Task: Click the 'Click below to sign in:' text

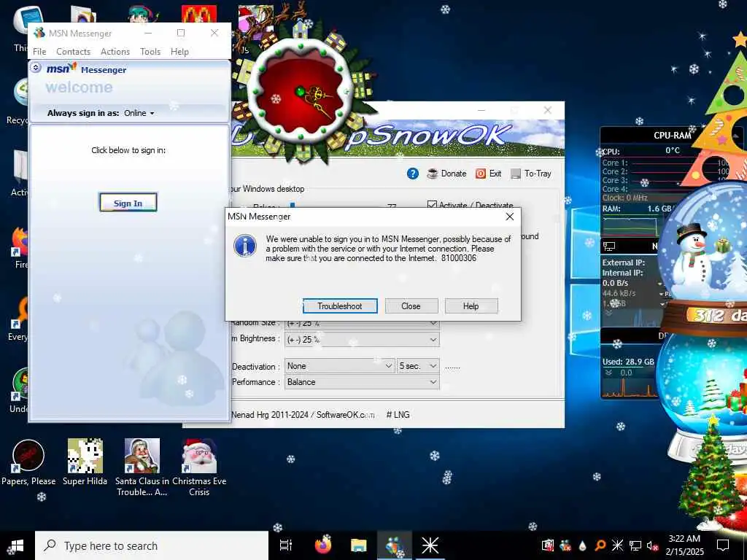Action: point(128,150)
